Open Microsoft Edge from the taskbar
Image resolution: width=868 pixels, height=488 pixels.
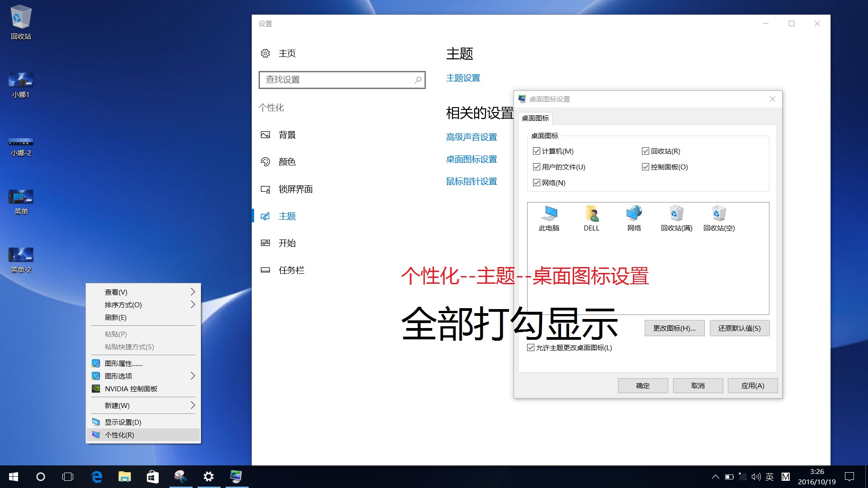pos(97,477)
